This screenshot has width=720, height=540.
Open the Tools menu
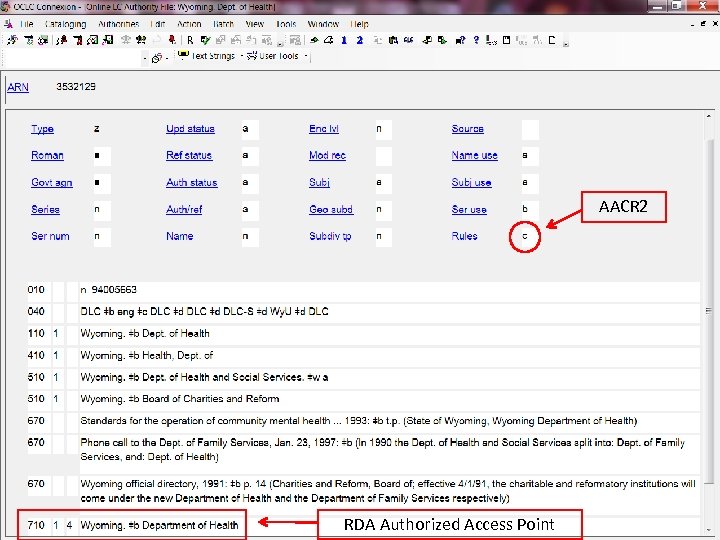pyautogui.click(x=286, y=24)
